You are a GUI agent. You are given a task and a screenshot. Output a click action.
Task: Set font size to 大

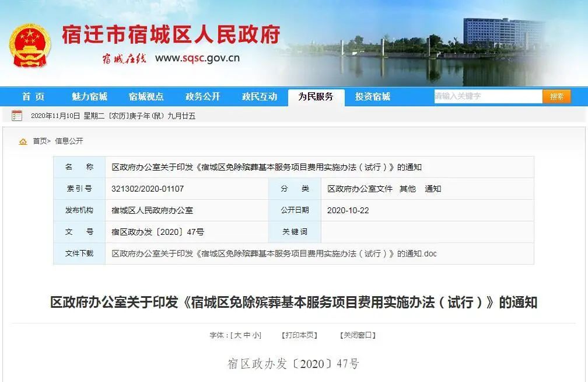238,335
